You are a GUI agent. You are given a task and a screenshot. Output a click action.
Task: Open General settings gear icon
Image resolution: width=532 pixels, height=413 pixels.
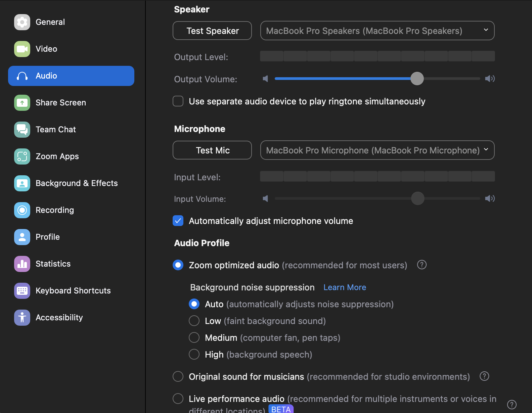tap(22, 22)
